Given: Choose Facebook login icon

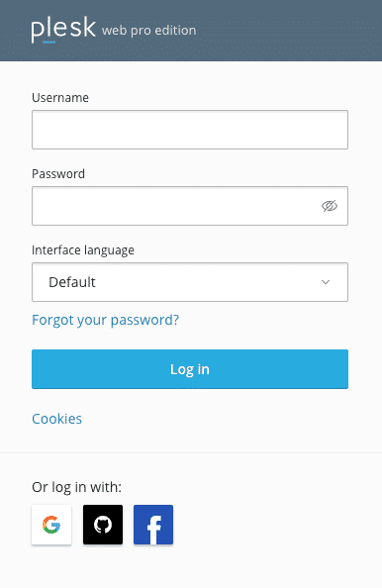Looking at the screenshot, I should [x=153, y=525].
